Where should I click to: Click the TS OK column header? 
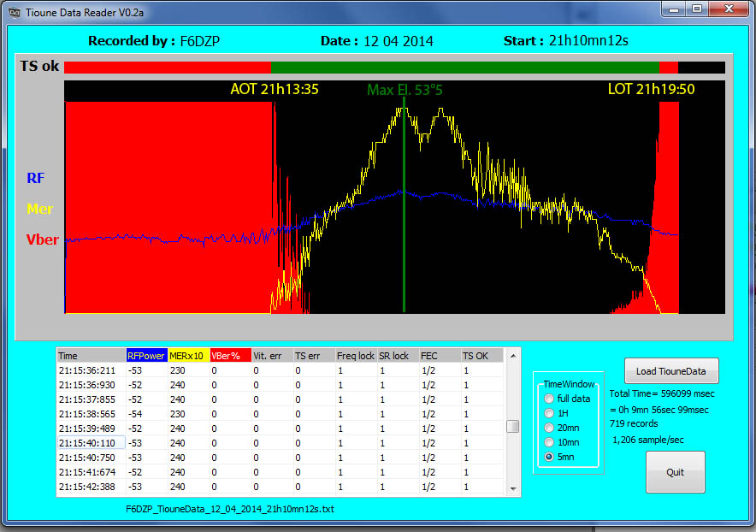(x=482, y=356)
